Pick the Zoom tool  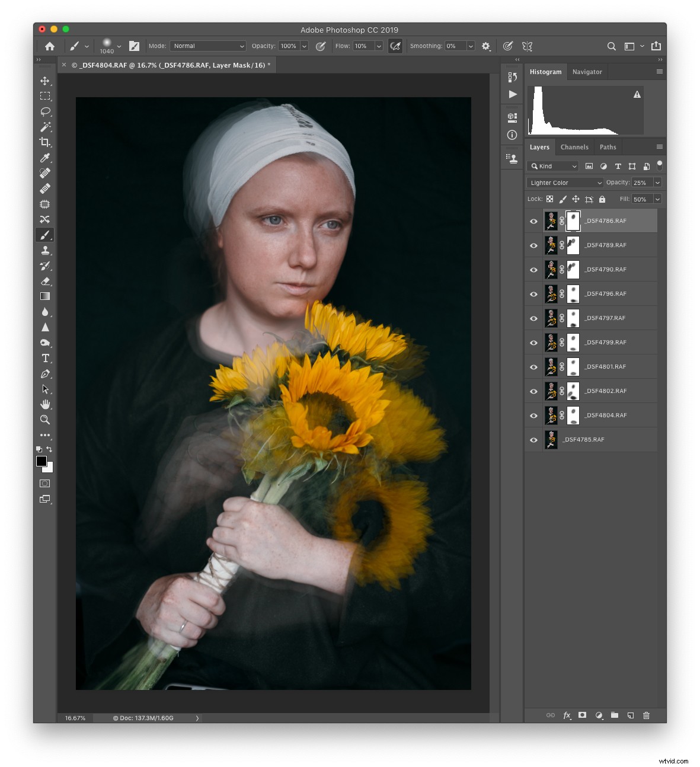tap(45, 420)
